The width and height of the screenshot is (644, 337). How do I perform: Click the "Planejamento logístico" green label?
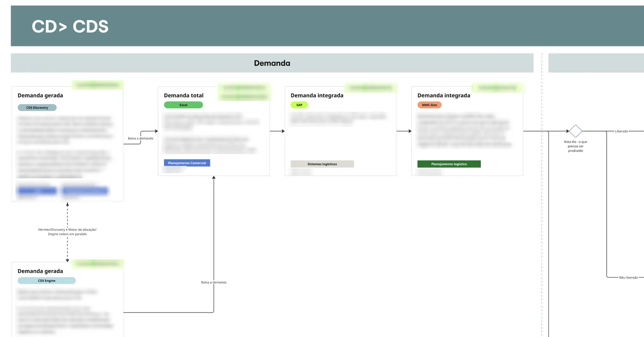pyautogui.click(x=449, y=164)
